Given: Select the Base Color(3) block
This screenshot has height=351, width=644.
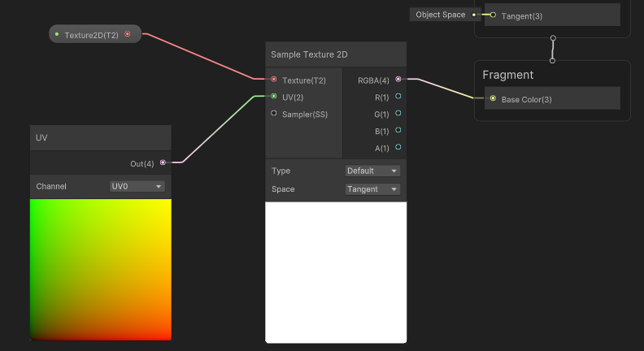Looking at the screenshot, I should [552, 98].
